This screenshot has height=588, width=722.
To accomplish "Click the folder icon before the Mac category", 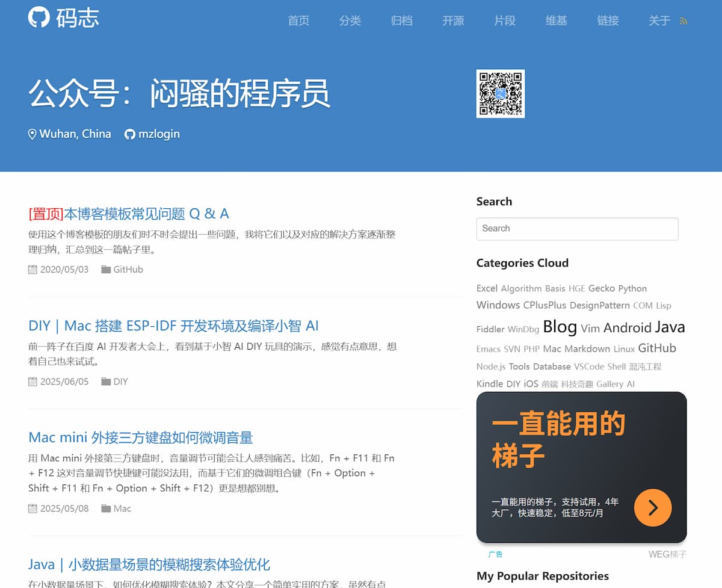I will click(x=105, y=508).
